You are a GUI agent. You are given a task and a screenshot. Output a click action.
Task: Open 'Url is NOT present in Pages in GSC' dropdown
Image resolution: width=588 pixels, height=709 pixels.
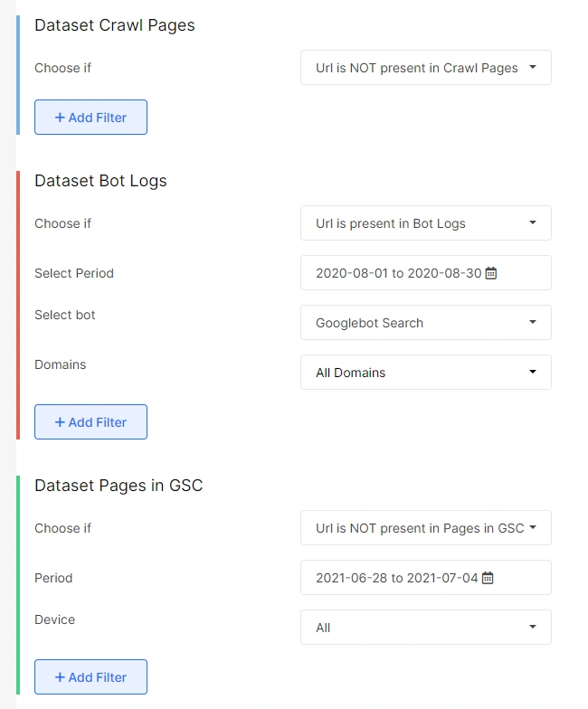click(425, 528)
